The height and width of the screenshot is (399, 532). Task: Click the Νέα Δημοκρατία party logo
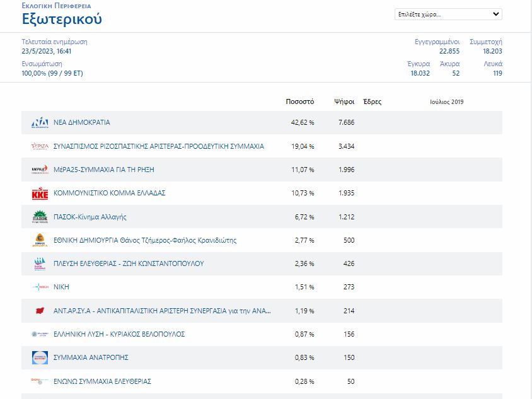click(40, 122)
